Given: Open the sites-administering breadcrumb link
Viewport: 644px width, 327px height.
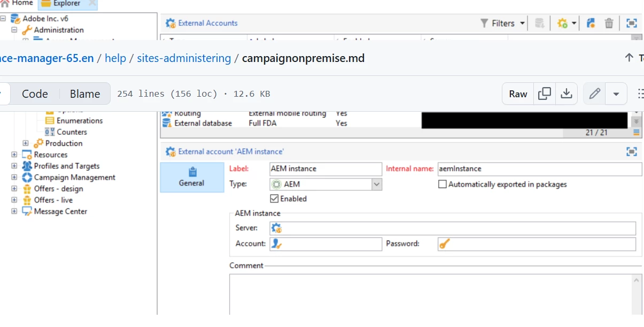Looking at the screenshot, I should tap(184, 58).
